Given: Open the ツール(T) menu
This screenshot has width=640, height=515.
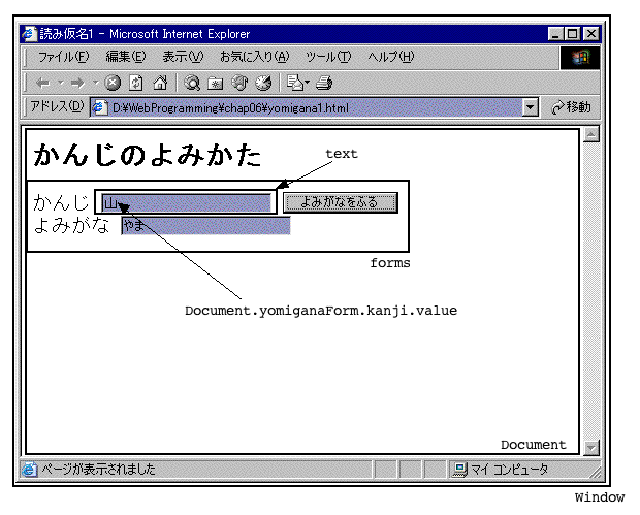Looking at the screenshot, I should click(x=328, y=57).
